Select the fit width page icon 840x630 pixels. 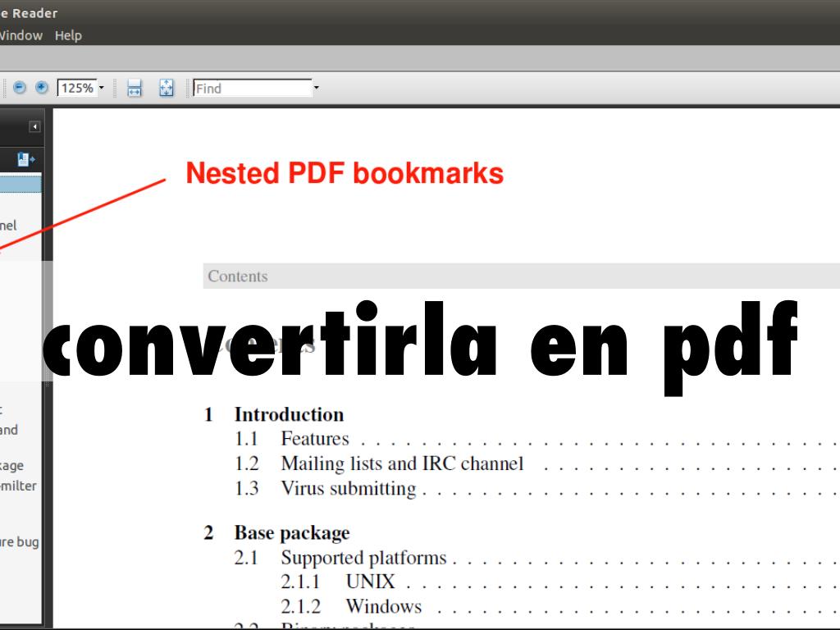pos(135,89)
